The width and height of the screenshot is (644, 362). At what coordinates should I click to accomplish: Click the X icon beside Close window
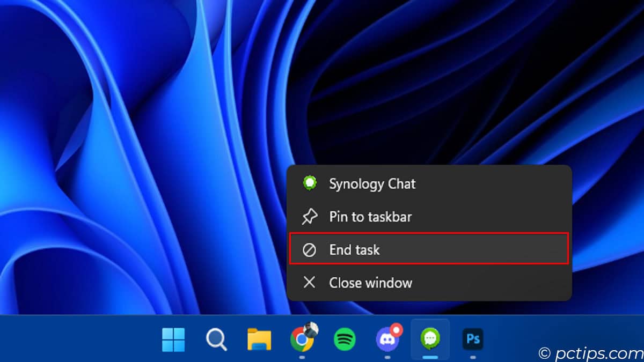pyautogui.click(x=309, y=283)
